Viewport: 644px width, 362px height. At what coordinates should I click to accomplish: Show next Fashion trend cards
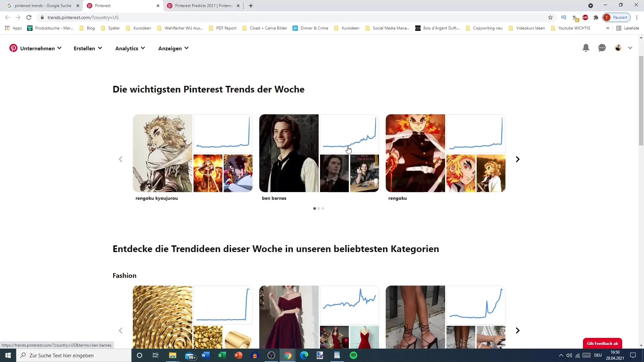[518, 330]
